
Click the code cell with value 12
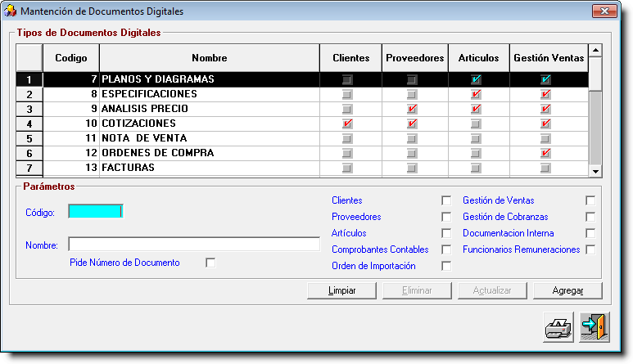[71, 153]
